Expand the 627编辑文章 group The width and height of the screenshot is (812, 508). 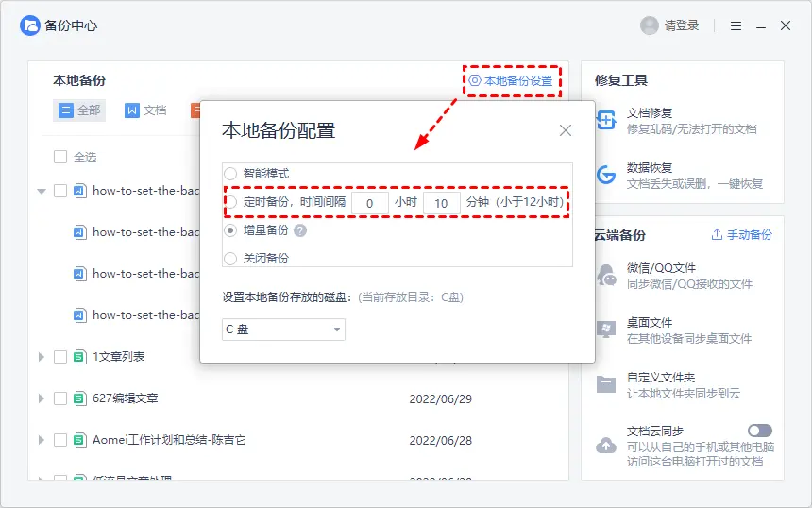42,398
